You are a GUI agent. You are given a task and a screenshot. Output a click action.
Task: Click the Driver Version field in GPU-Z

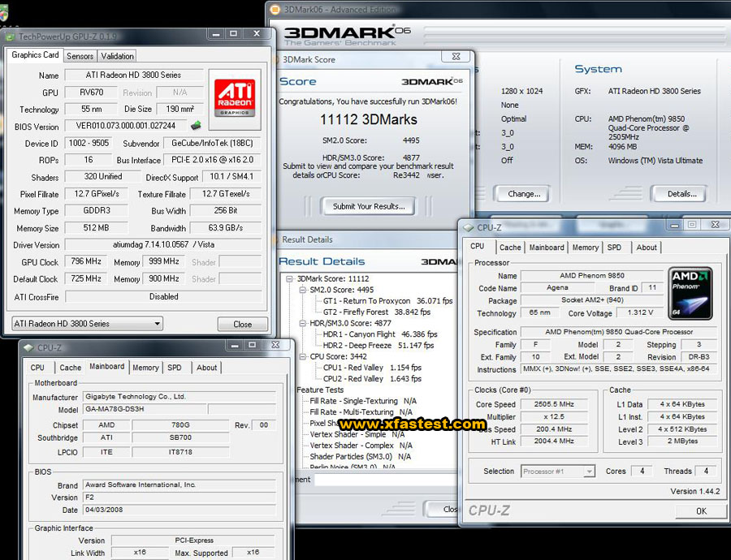(x=163, y=244)
